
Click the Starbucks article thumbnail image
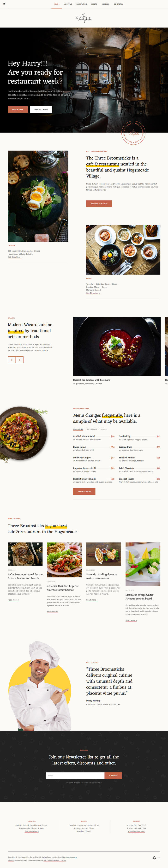143,564
